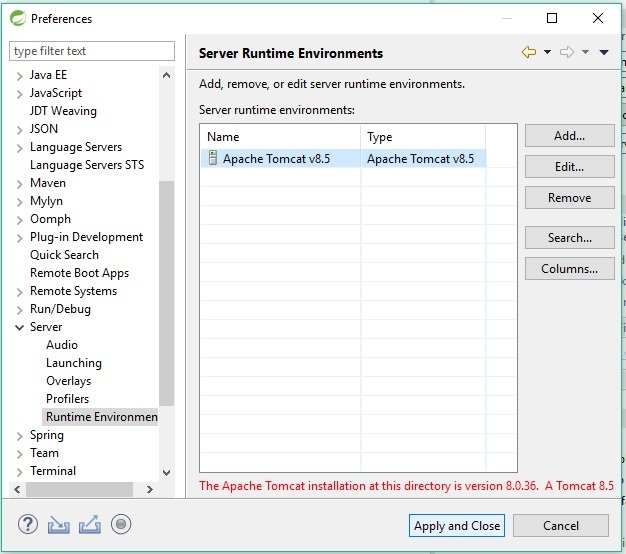Close the Preferences window

tap(598, 18)
